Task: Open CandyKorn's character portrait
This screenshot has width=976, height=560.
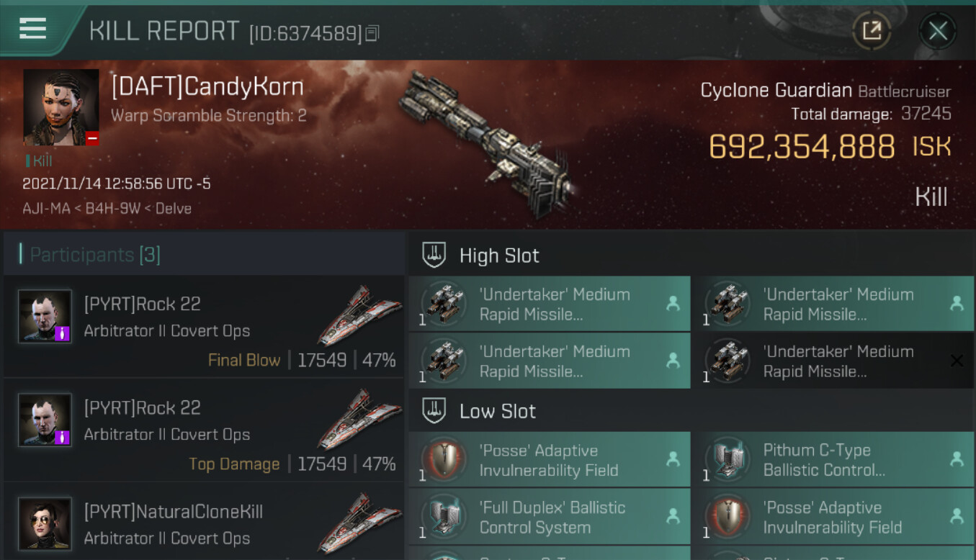Action: click(x=61, y=107)
